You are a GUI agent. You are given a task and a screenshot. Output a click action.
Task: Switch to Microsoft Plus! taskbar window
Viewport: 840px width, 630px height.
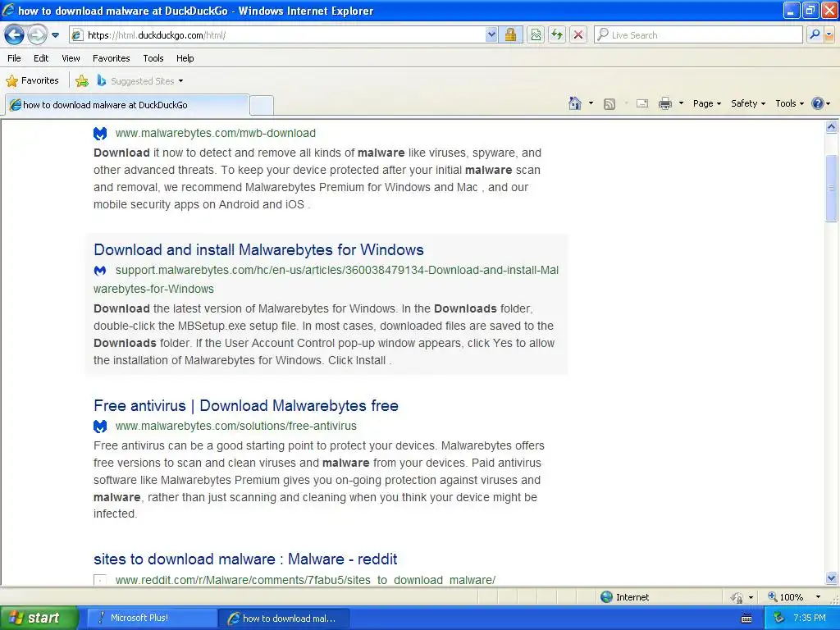[x=150, y=618]
